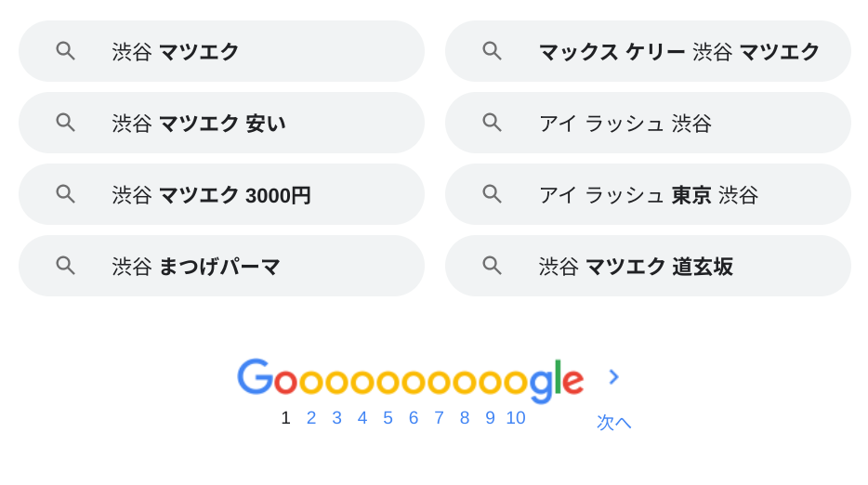Open results page 10
This screenshot has width=868, height=485.
pyautogui.click(x=516, y=418)
